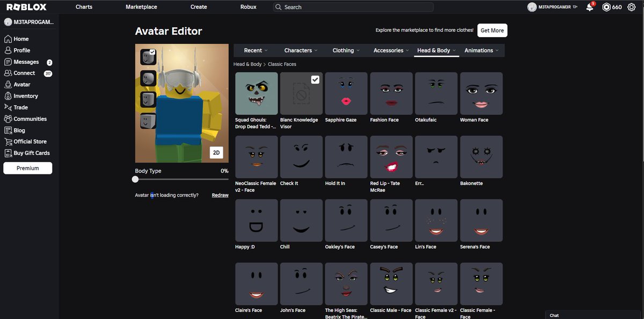Click the Redraw link
Viewport: 644px width, 319px height.
click(x=220, y=195)
